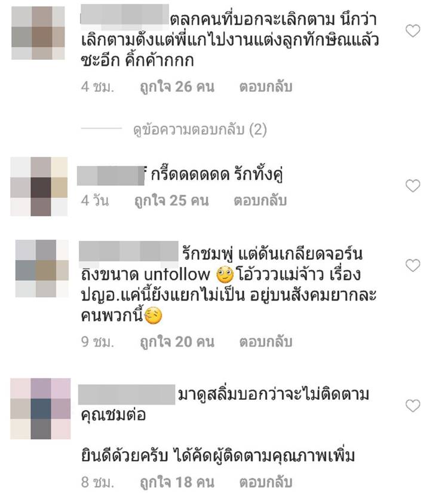Reply to the comment with 26 likes
The height and width of the screenshot is (502, 448).
click(x=266, y=87)
